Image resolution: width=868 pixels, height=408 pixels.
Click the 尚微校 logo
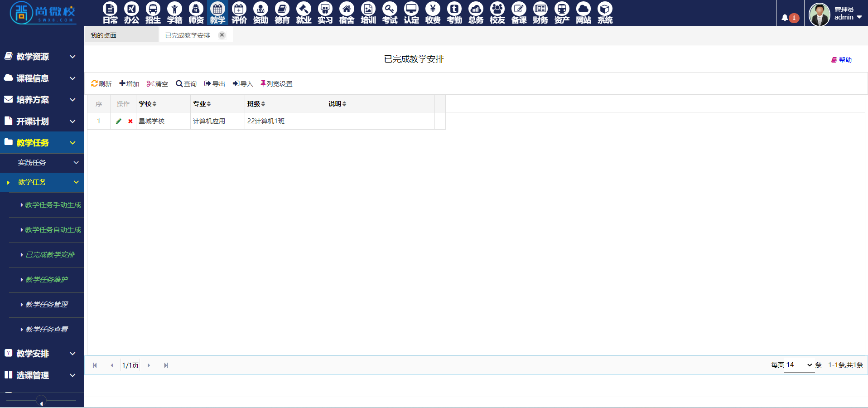click(x=43, y=13)
